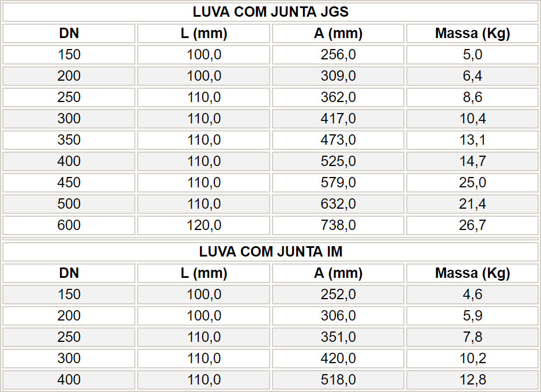Viewport: 541px width, 392px height.
Task: Click the 738,0 value cell
Action: tap(338, 225)
